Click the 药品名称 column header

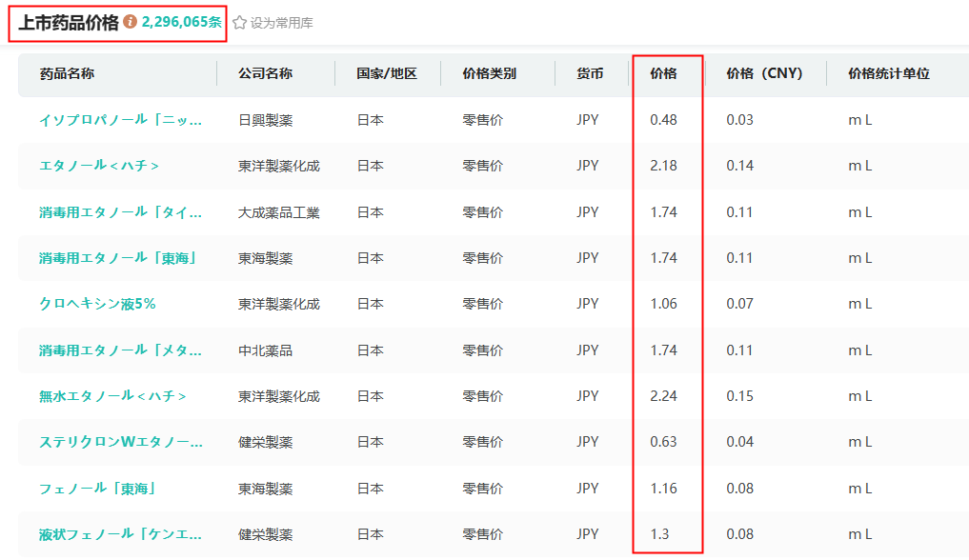(67, 73)
